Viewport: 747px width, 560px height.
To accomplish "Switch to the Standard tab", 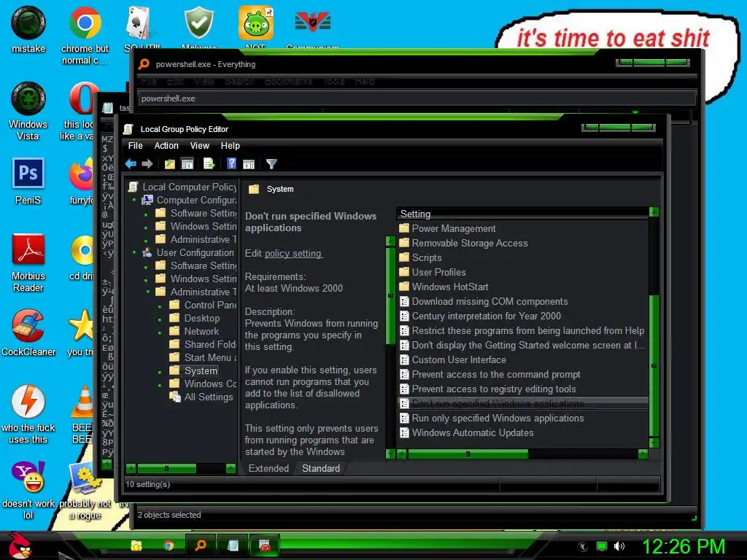I will click(x=321, y=468).
